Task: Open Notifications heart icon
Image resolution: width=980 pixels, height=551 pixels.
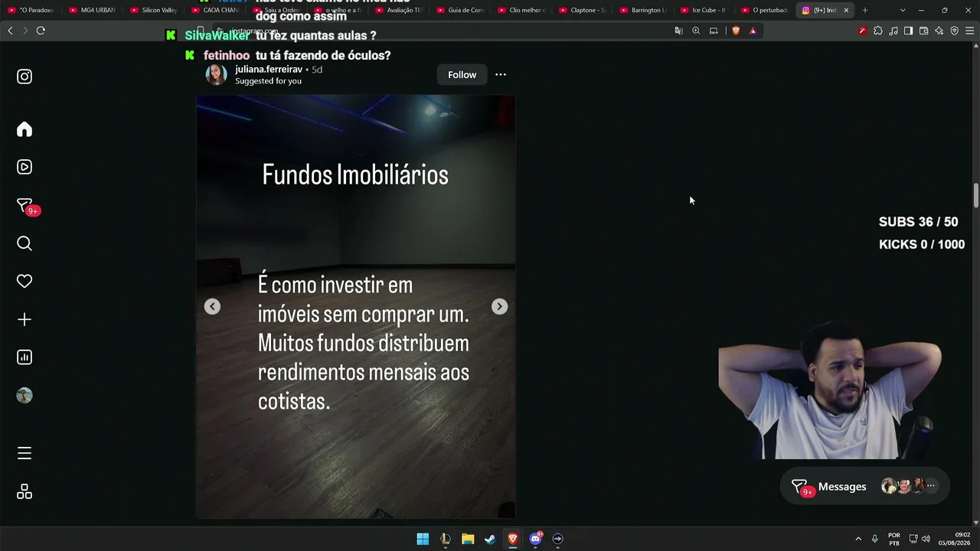Action: point(24,282)
